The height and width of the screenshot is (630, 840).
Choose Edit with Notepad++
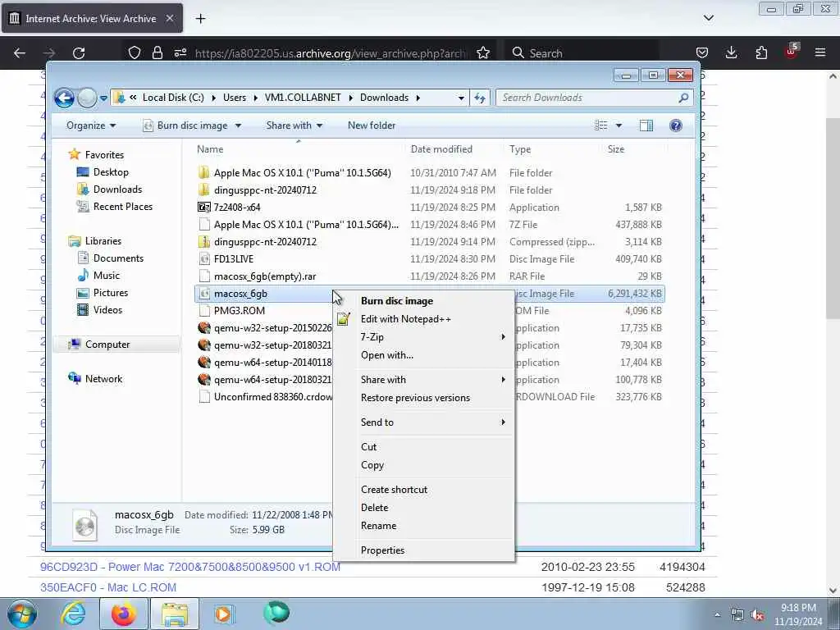[405, 319]
